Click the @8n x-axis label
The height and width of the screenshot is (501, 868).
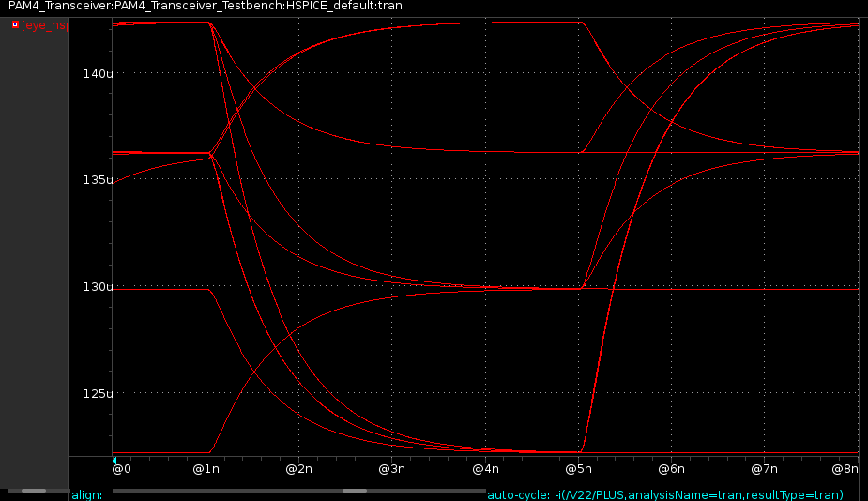point(845,469)
